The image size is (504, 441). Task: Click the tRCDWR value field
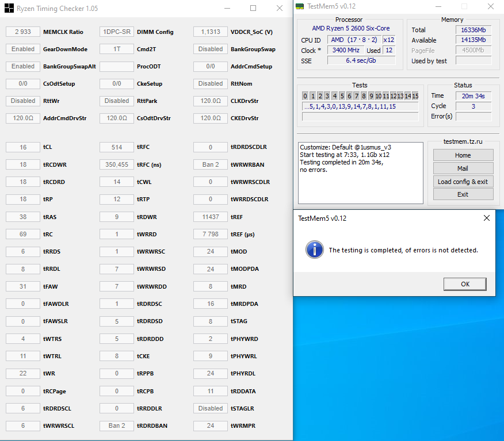[23, 164]
